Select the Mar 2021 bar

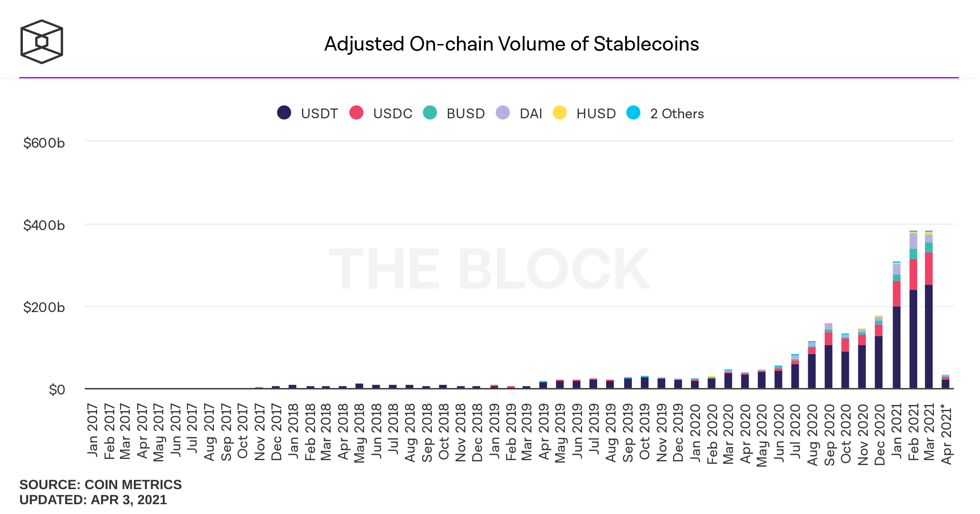[929, 310]
